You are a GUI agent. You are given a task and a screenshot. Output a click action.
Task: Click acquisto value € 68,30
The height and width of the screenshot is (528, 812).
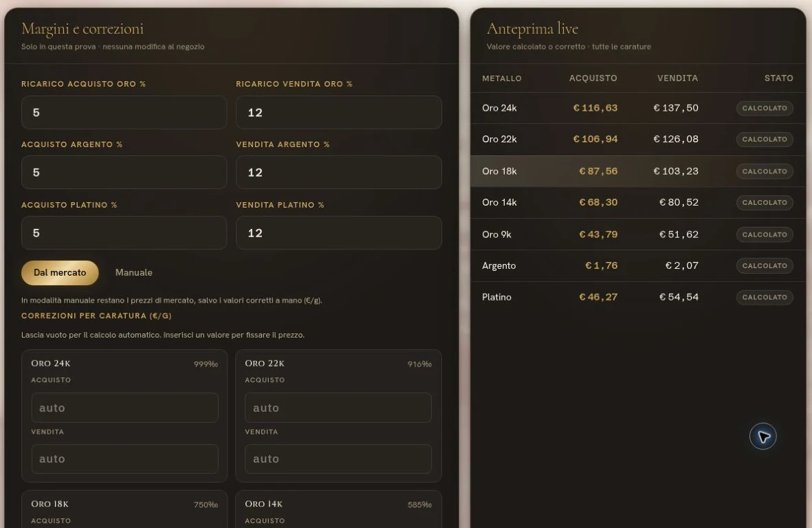(x=598, y=202)
